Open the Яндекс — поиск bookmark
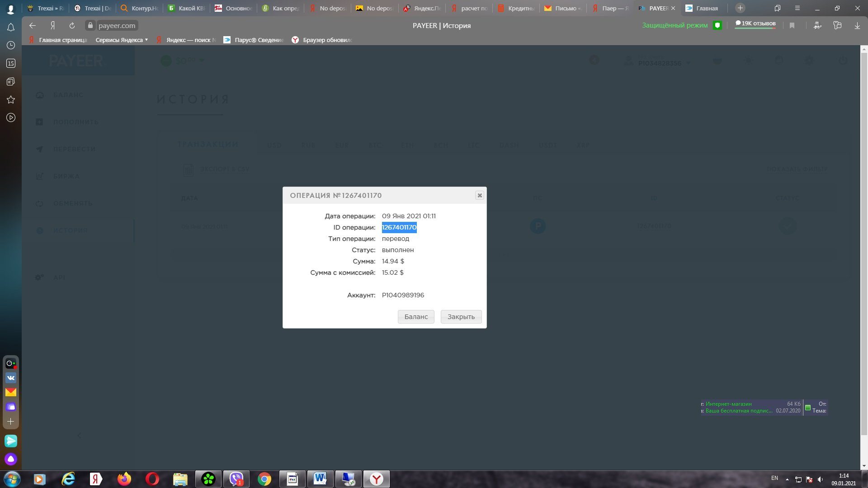Viewport: 868px width, 488px height. tap(186, 40)
